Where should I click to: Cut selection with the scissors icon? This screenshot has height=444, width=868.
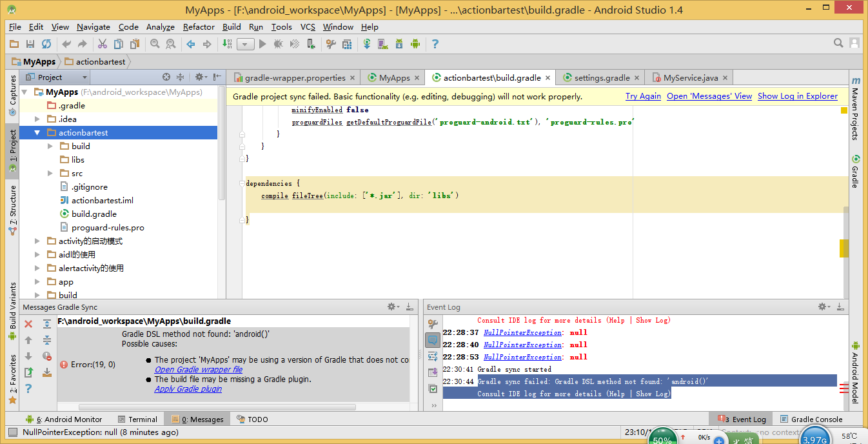tap(102, 44)
